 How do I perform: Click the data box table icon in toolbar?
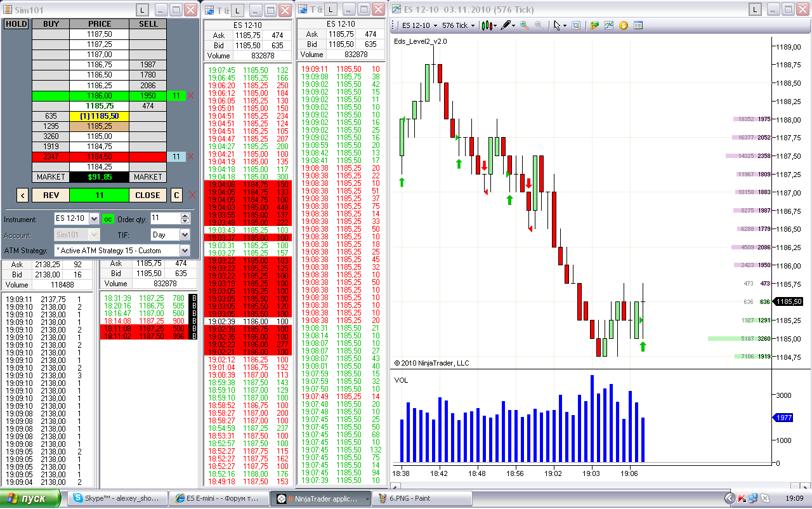pos(638,25)
